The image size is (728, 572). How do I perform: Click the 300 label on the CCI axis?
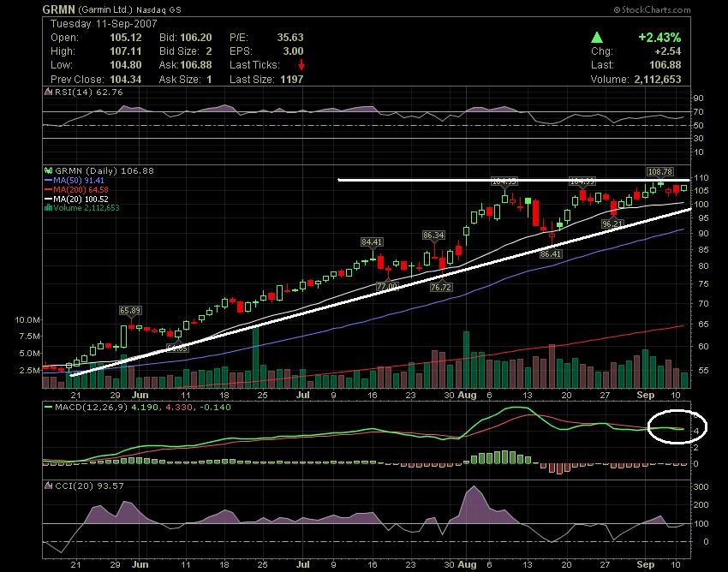701,487
